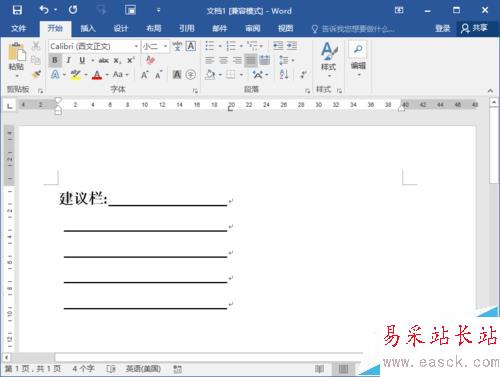500x377 pixels.
Task: Show or hide paragraph marks
Action: coord(303,74)
